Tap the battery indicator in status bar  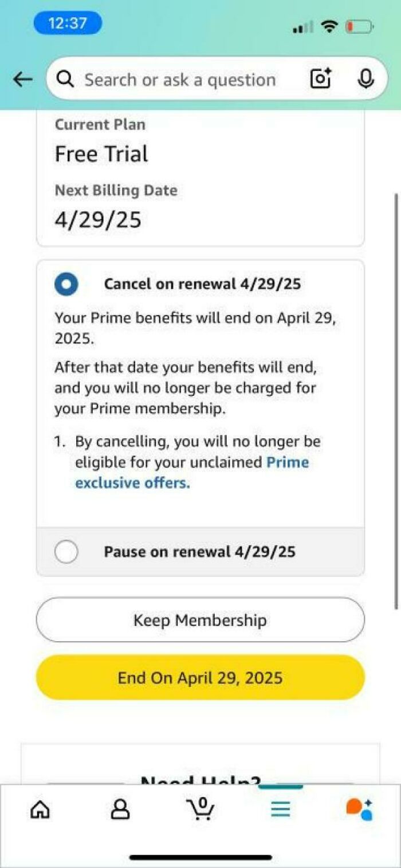point(359,26)
